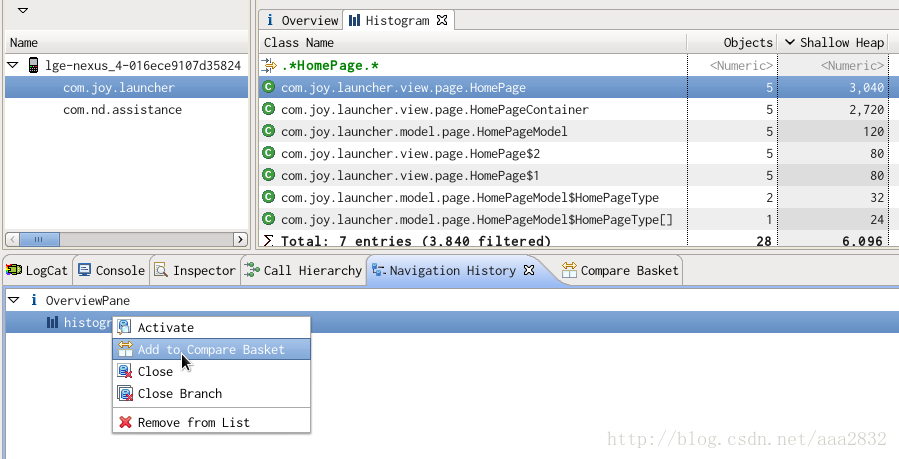Click the right arrow of the devices scrollbar
The image size is (899, 459).
click(x=241, y=240)
